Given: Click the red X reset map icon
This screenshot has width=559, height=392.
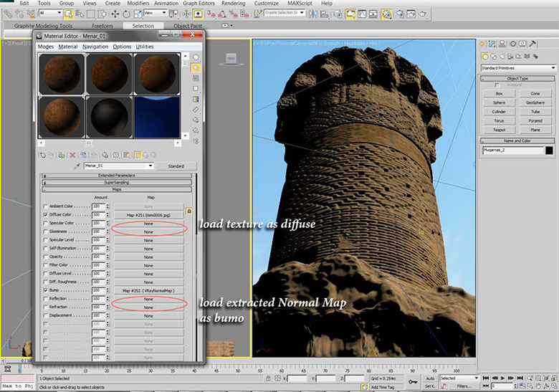Looking at the screenshot, I should coord(72,154).
